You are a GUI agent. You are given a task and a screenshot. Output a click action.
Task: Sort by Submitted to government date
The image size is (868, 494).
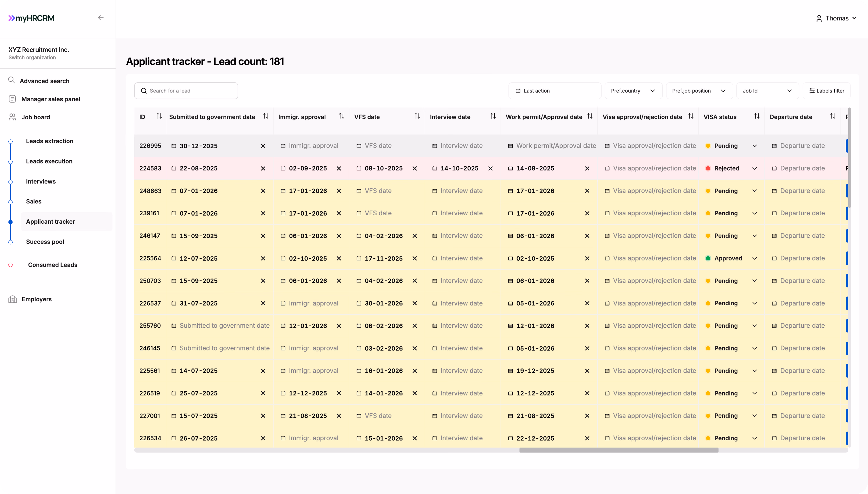click(x=266, y=116)
